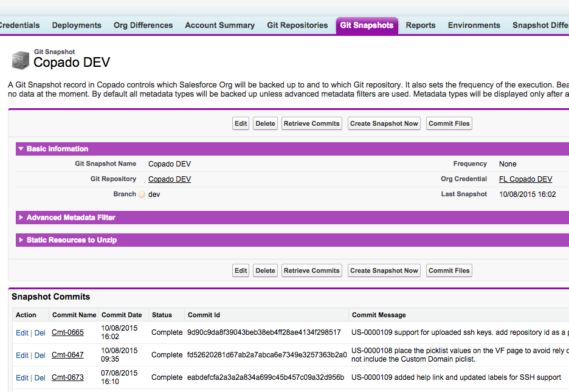Open the Reports tab
This screenshot has height=392, width=569.
pyautogui.click(x=421, y=26)
